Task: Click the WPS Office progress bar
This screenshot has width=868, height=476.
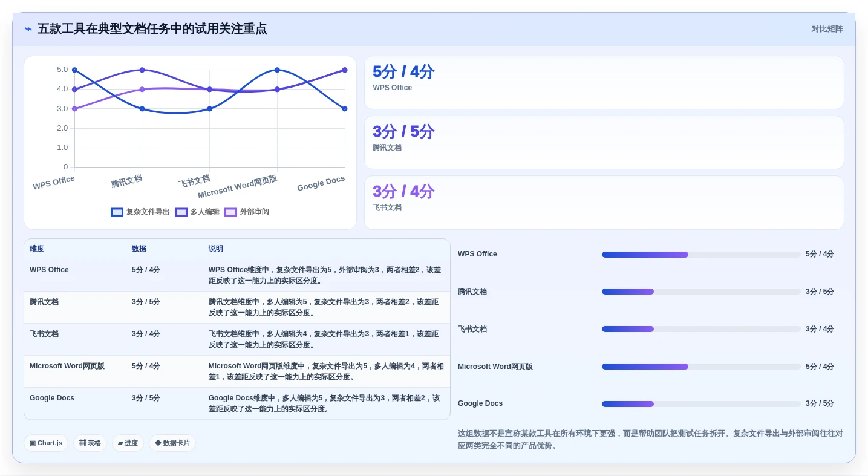Action: [x=701, y=255]
